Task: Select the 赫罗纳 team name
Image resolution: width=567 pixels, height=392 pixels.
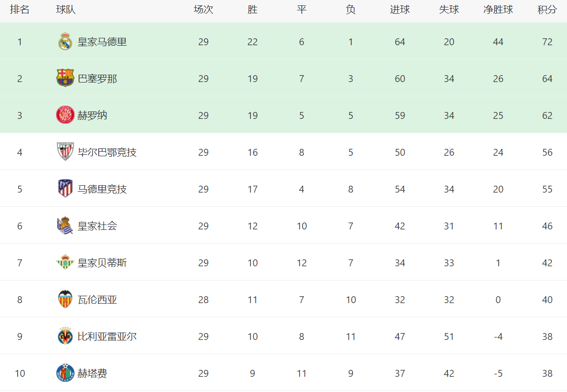Action: pos(92,115)
